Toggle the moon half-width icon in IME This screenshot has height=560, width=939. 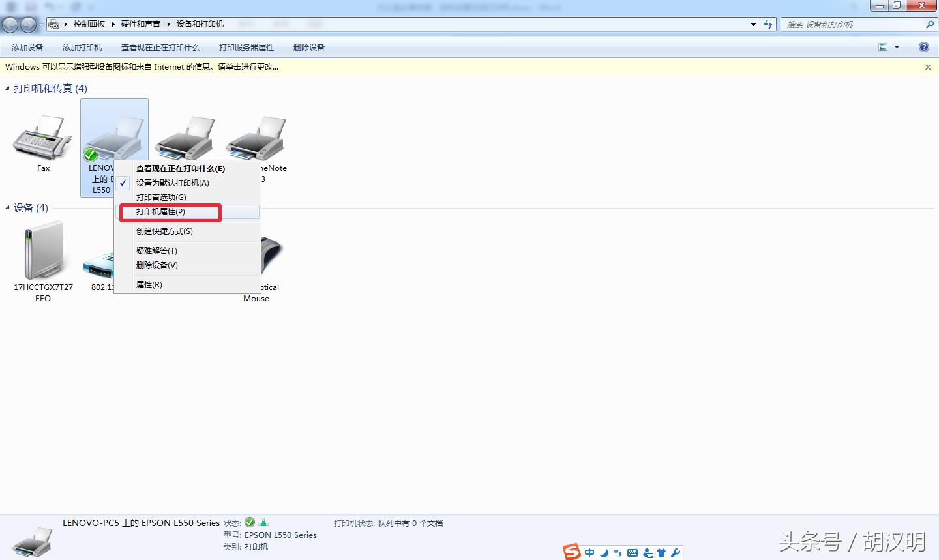coord(604,553)
